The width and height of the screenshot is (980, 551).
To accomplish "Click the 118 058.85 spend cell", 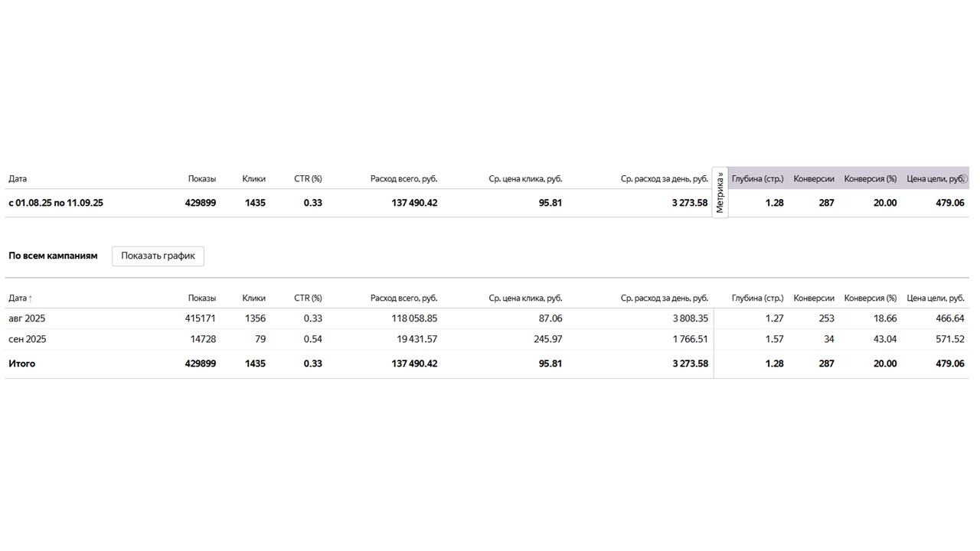I will pyautogui.click(x=414, y=318).
